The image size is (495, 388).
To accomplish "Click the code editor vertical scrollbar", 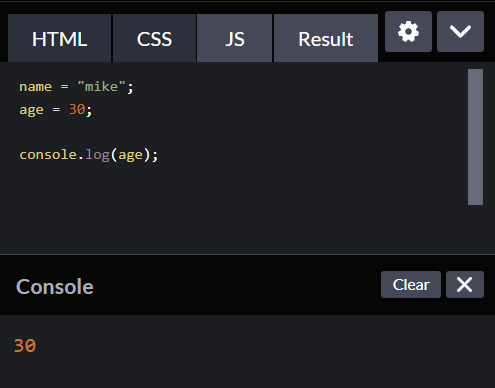I will 475,137.
